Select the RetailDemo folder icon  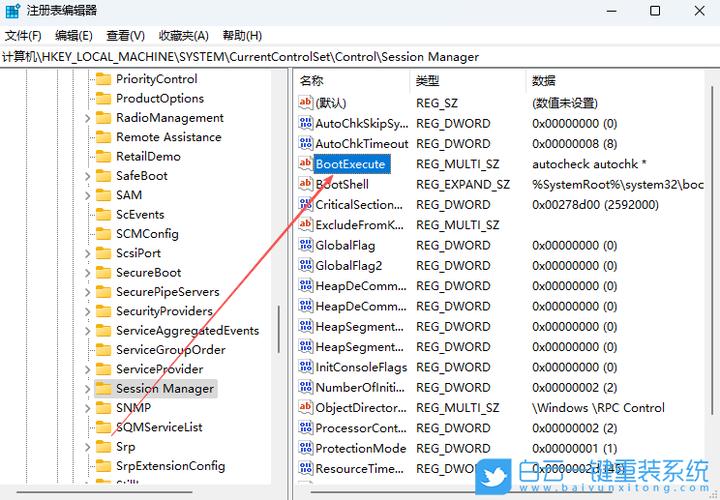coord(103,157)
